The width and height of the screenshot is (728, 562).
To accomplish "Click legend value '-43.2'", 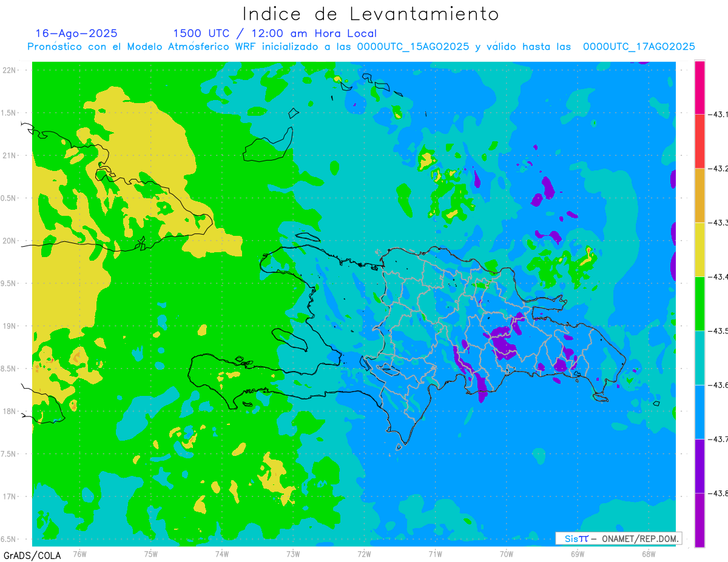I will (717, 169).
